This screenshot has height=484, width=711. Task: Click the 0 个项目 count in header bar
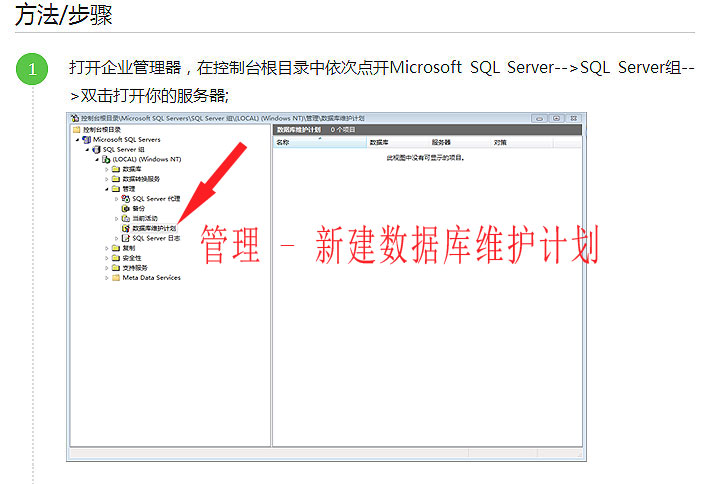point(342,130)
